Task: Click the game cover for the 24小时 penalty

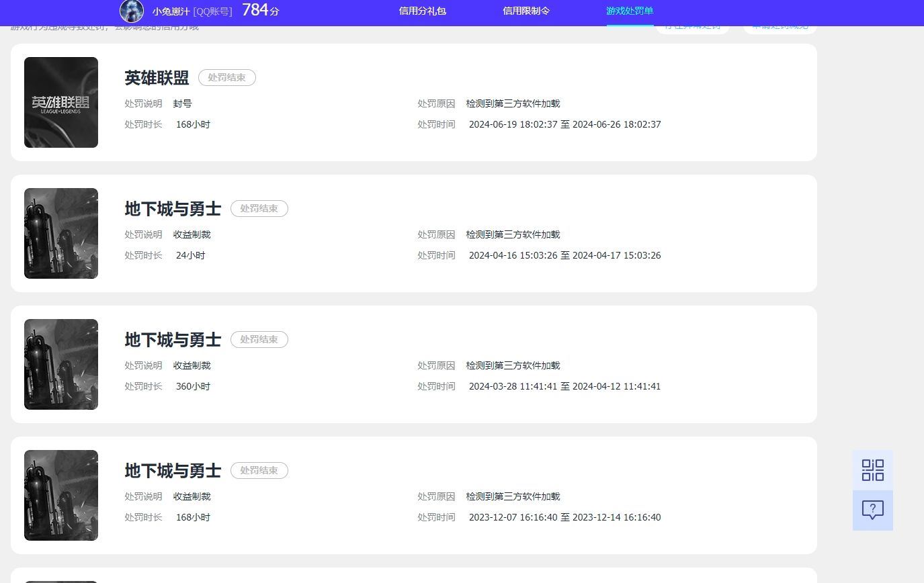Action: 61,233
